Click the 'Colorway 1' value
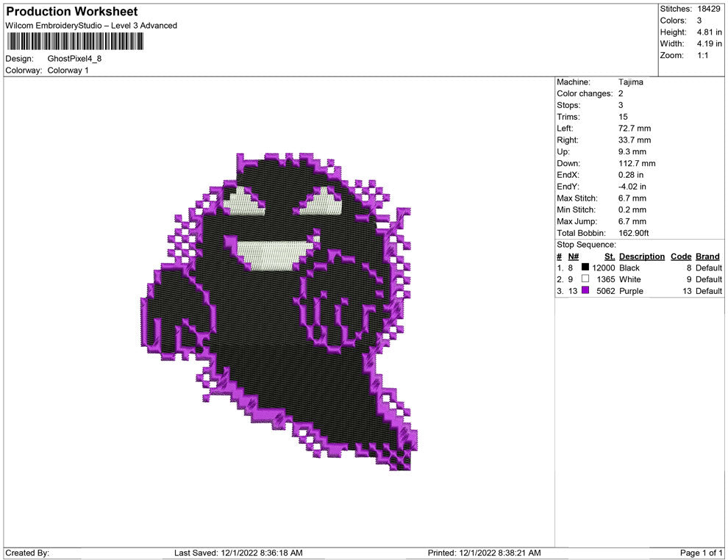728x560 pixels. [x=68, y=70]
